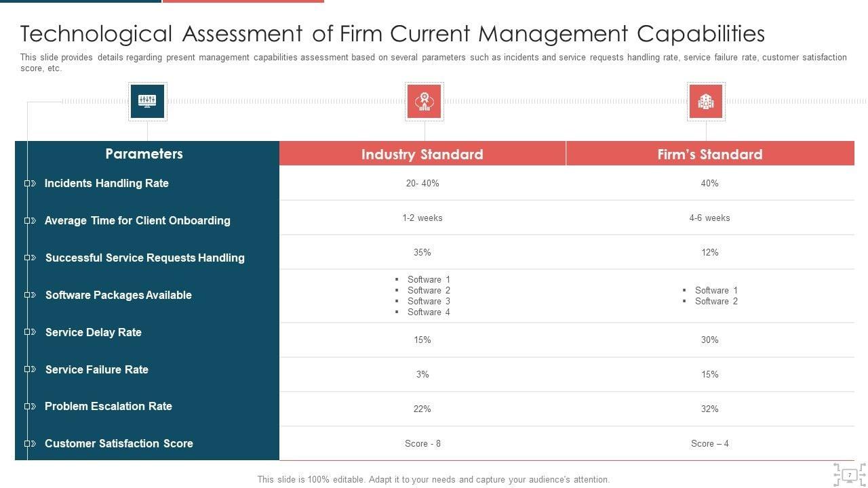Select the award ribbon icon above Industry Standard
The height and width of the screenshot is (488, 868).
coord(424,102)
